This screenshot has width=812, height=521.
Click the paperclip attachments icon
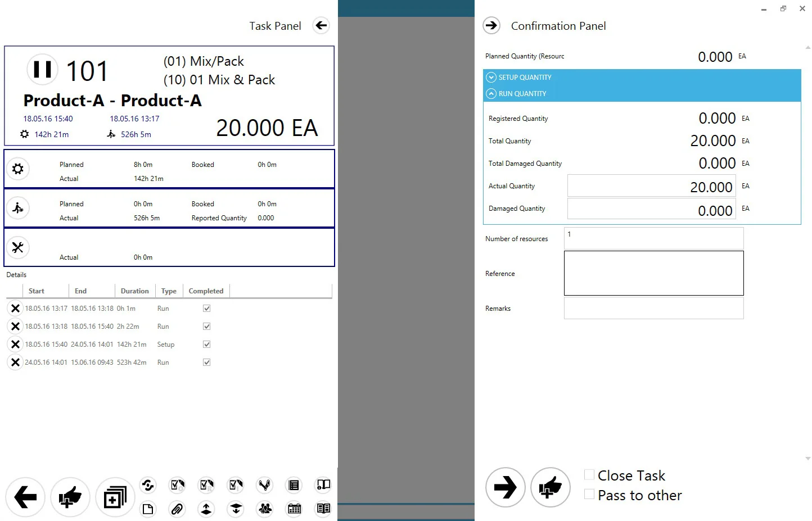177,509
